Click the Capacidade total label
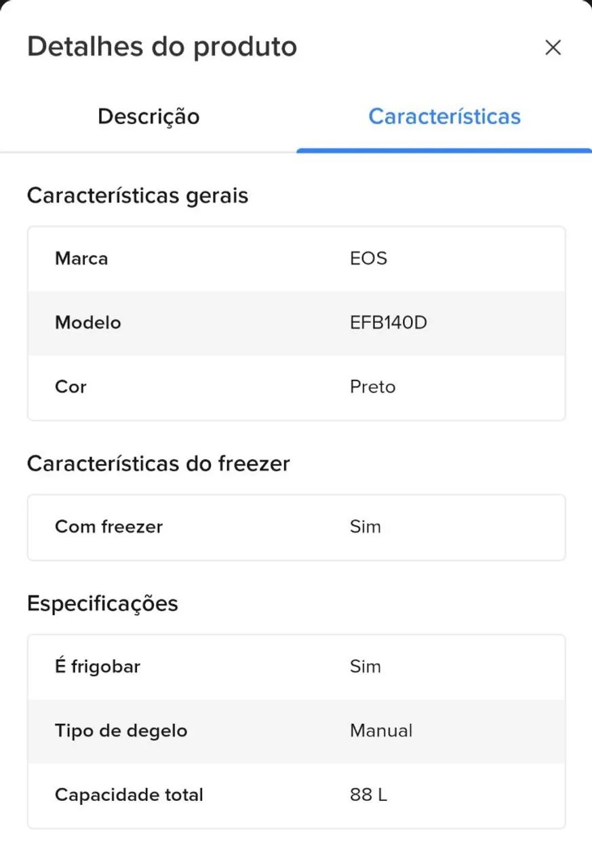Viewport: 592px width, 868px height. pos(129,795)
